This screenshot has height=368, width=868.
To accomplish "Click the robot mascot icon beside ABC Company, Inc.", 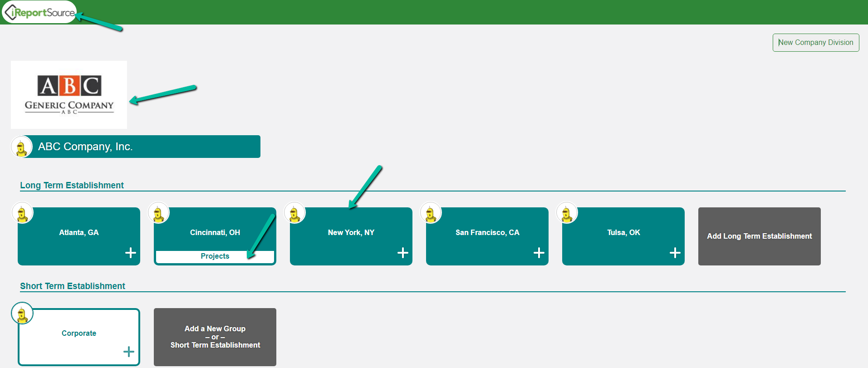I will 21,147.
